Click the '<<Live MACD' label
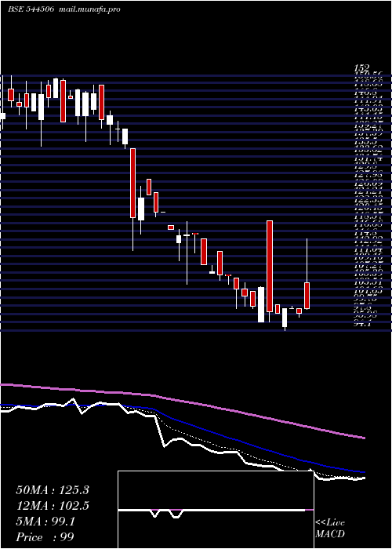This screenshot has width=392, height=549. coord(330,529)
